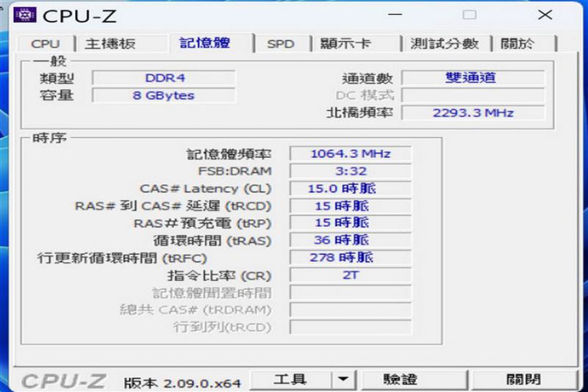Click the 36 時脈 tRAS value
Screen dimensions: 588x392
point(351,240)
